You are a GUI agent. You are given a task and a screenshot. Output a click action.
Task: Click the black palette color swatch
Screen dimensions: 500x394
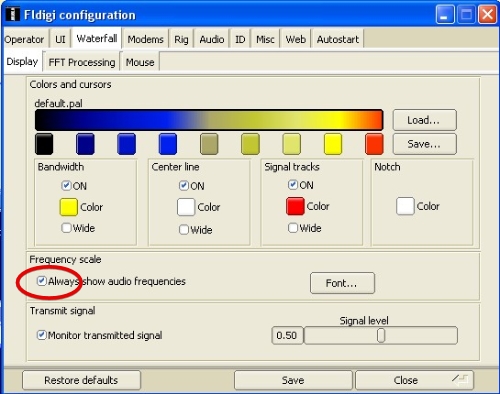(x=44, y=144)
